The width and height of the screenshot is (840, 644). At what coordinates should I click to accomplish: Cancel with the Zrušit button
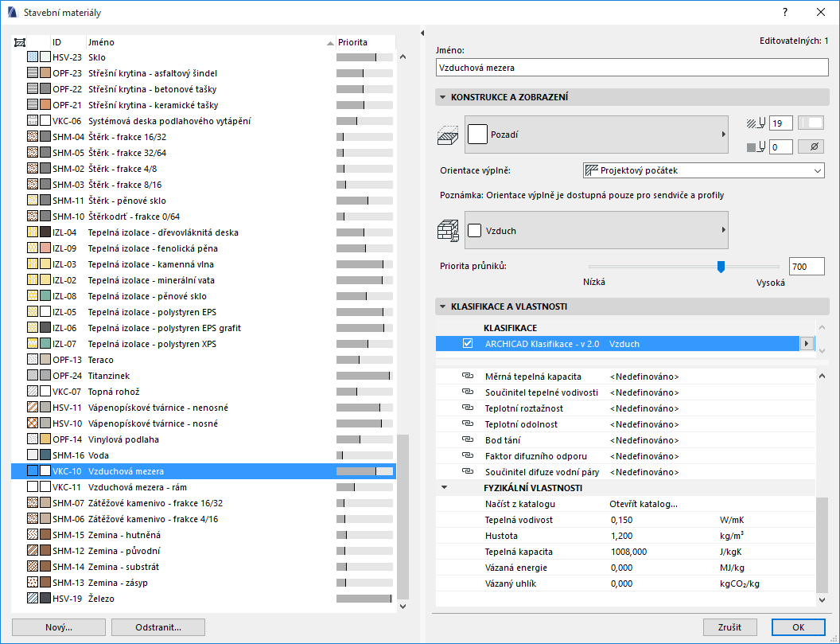click(x=730, y=627)
